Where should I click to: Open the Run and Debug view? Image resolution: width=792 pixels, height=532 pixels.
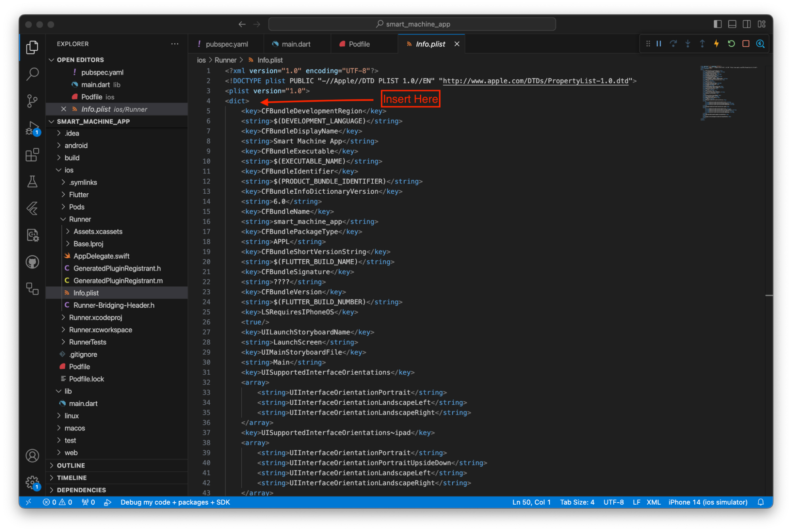point(32,128)
